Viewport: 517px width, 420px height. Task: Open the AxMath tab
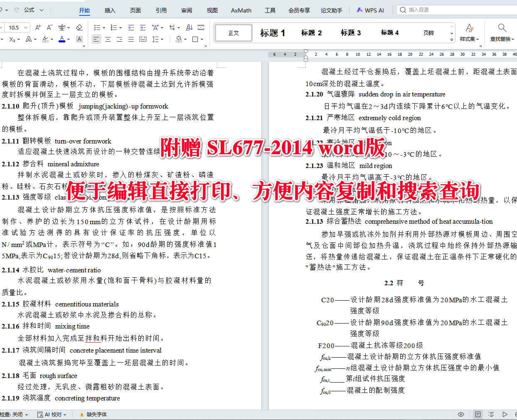coord(241,10)
